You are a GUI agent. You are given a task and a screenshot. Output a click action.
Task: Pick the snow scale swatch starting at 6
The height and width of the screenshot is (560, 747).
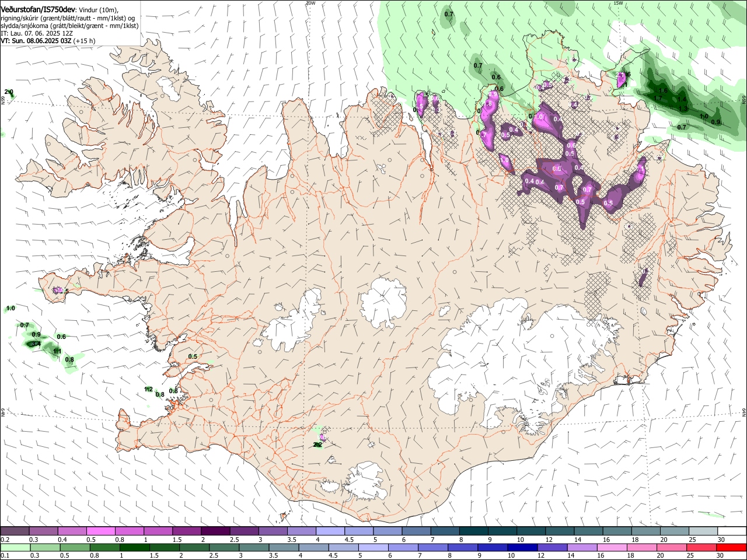pyautogui.click(x=416, y=531)
